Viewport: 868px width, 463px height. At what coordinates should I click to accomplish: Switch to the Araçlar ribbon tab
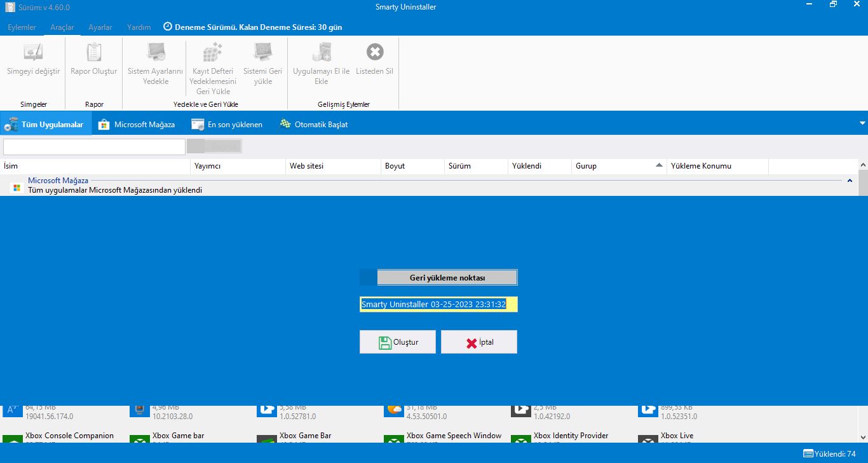(62, 27)
